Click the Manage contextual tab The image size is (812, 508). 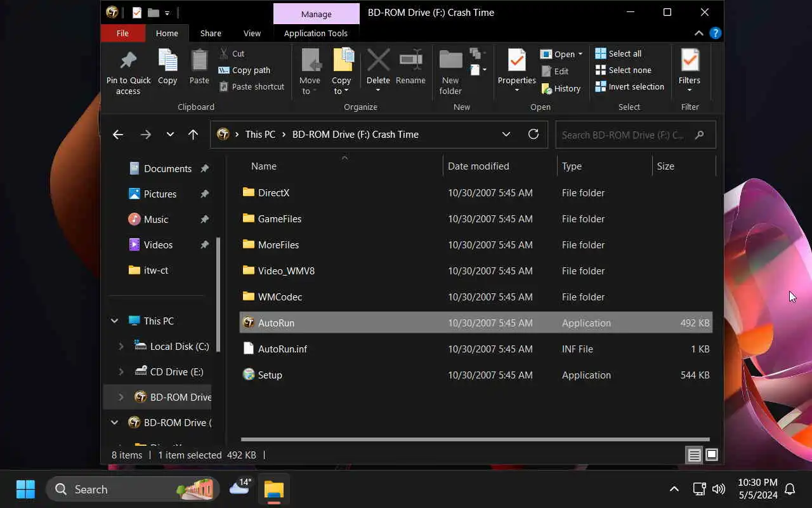click(316, 13)
